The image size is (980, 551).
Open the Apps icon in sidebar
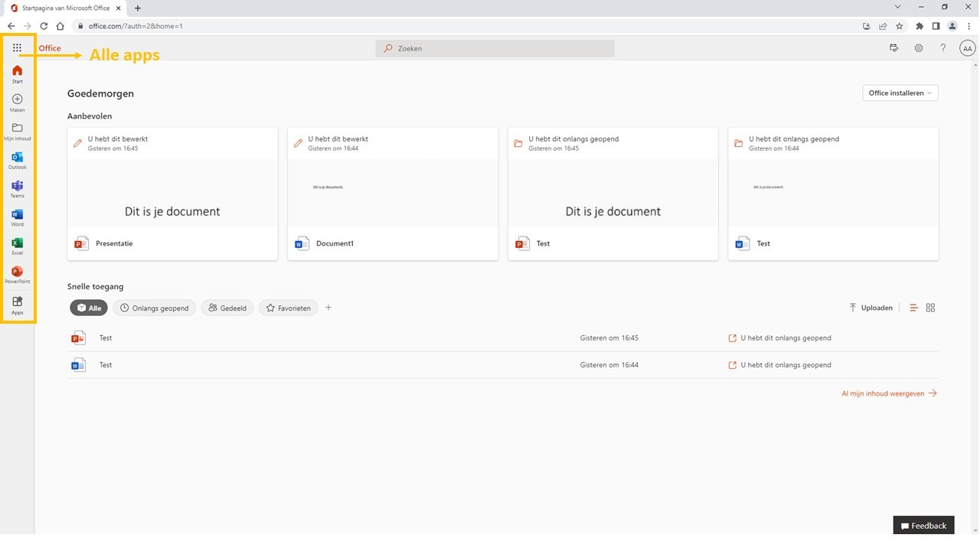17,305
